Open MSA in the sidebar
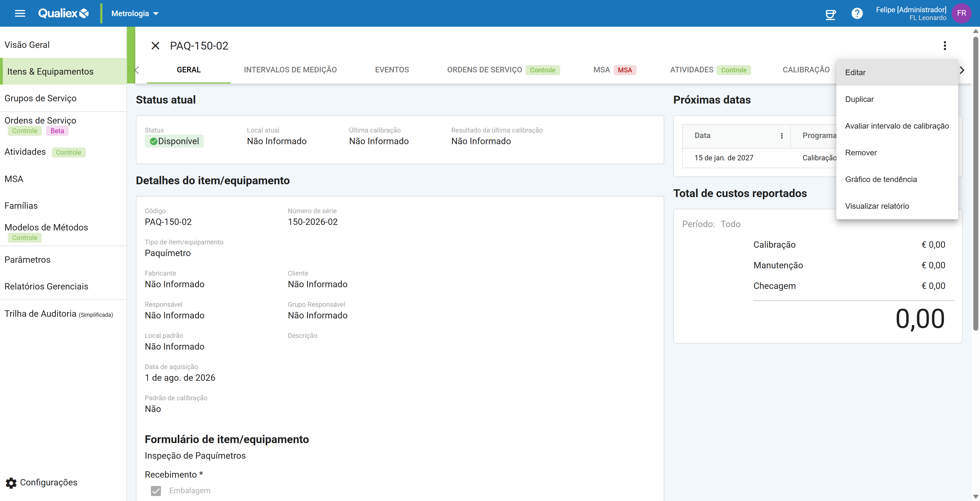The width and height of the screenshot is (980, 501). (63, 179)
